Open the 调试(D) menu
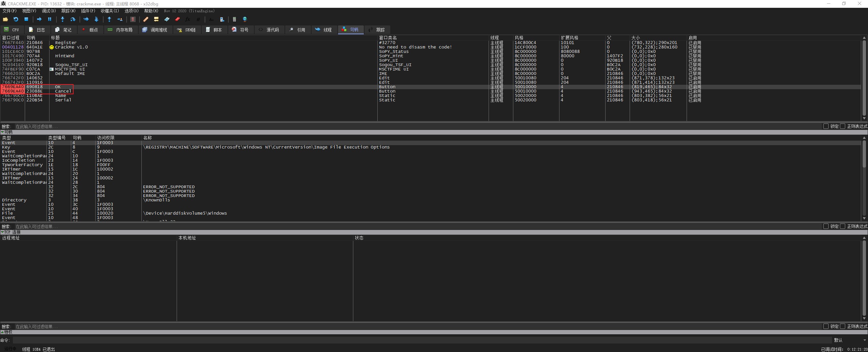Image resolution: width=868 pixels, height=352 pixels. 49,11
